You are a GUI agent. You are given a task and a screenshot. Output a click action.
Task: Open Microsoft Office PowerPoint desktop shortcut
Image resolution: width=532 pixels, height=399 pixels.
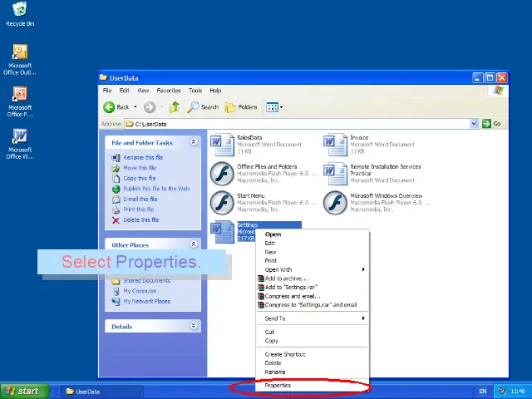pos(19,95)
